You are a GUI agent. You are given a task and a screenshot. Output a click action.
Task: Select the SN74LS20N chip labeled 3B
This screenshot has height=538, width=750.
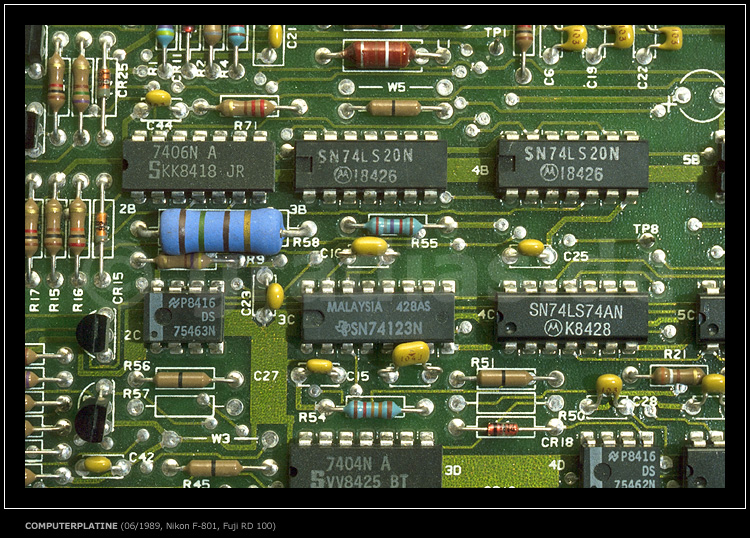click(x=371, y=164)
